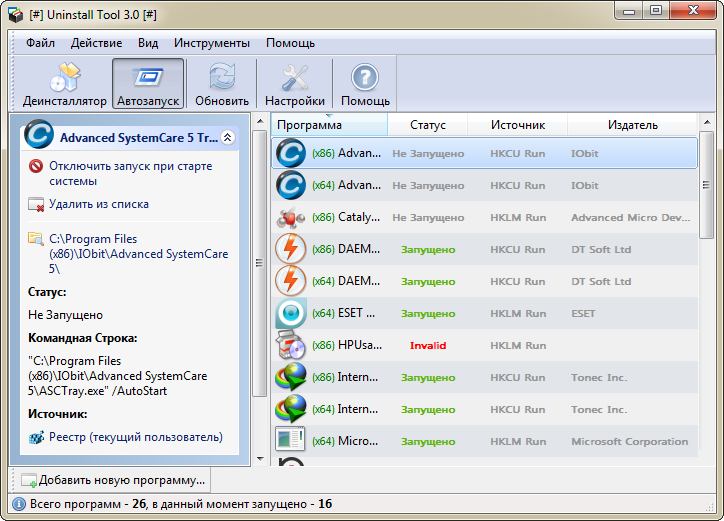Click the delete icon next to Удалить из списка
Viewport: 724px width, 521px height.
coord(36,204)
